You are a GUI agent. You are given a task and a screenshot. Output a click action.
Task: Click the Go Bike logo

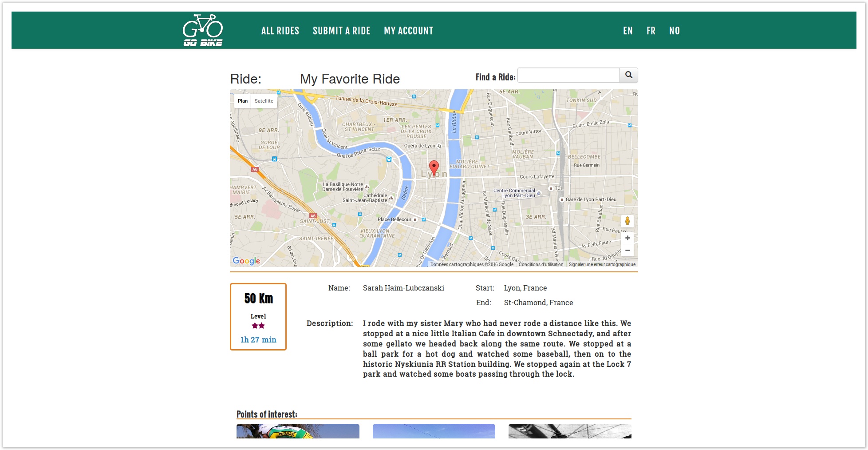203,30
